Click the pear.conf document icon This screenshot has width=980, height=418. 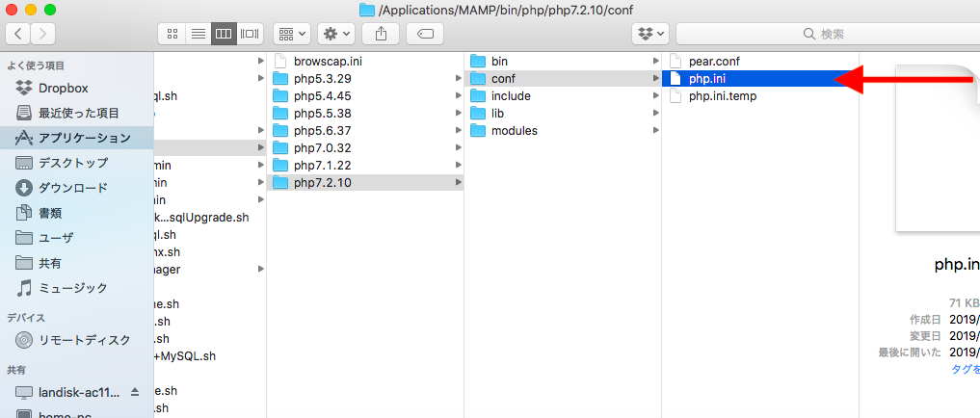pyautogui.click(x=675, y=62)
